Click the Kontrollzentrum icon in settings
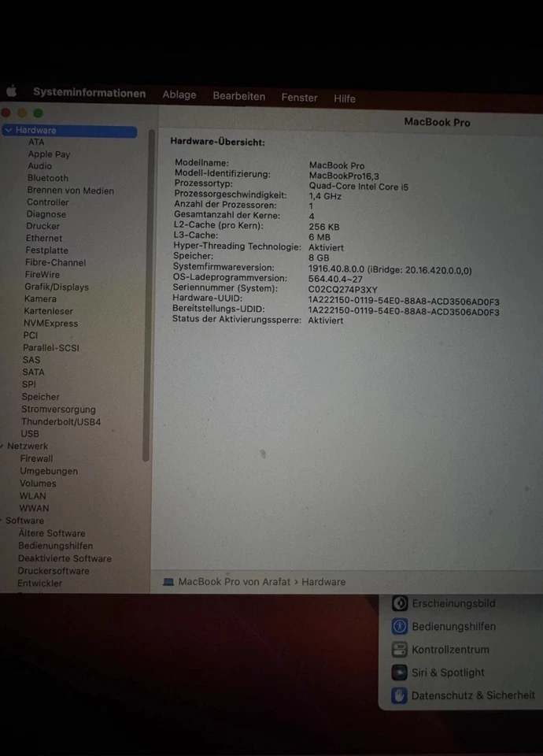Screen dimensions: 543x756 400,650
